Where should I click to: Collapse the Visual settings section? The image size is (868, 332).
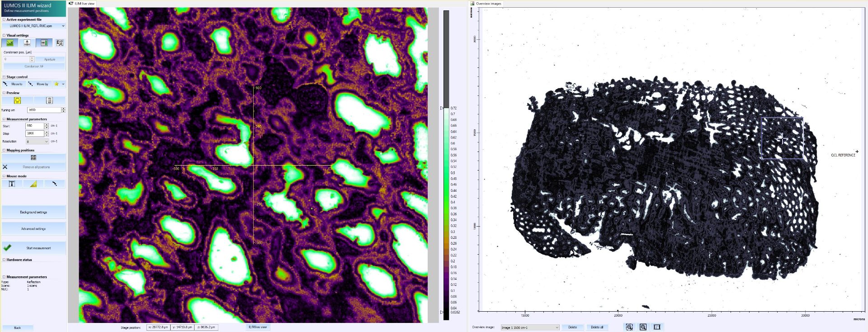click(x=4, y=35)
